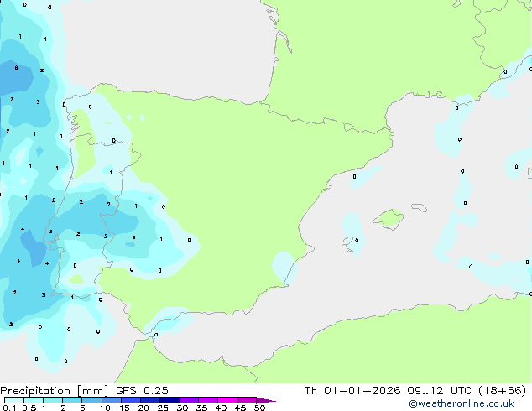Click the 2–5 mm legend color swatch
Viewport: 532px width, 411px height.
pyautogui.click(x=72, y=400)
